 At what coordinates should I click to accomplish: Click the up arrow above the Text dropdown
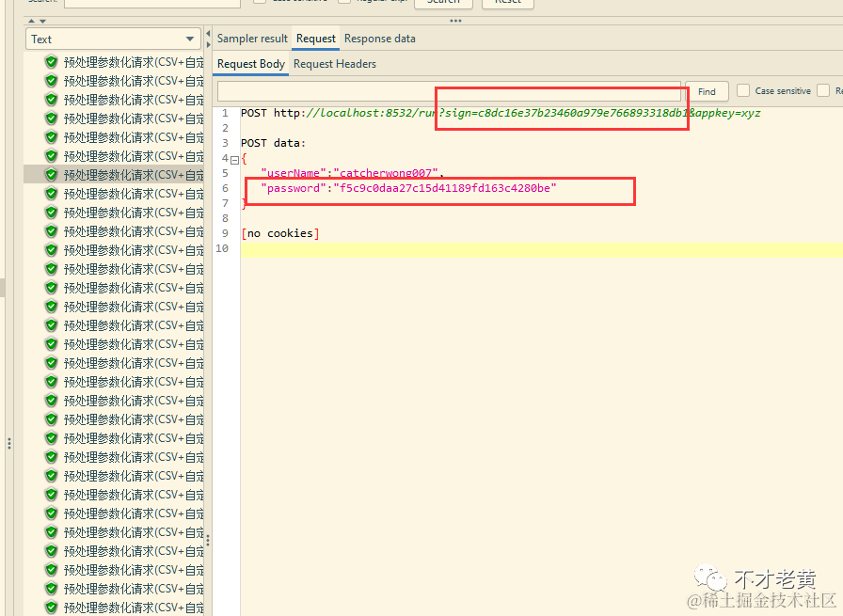pyautogui.click(x=32, y=21)
